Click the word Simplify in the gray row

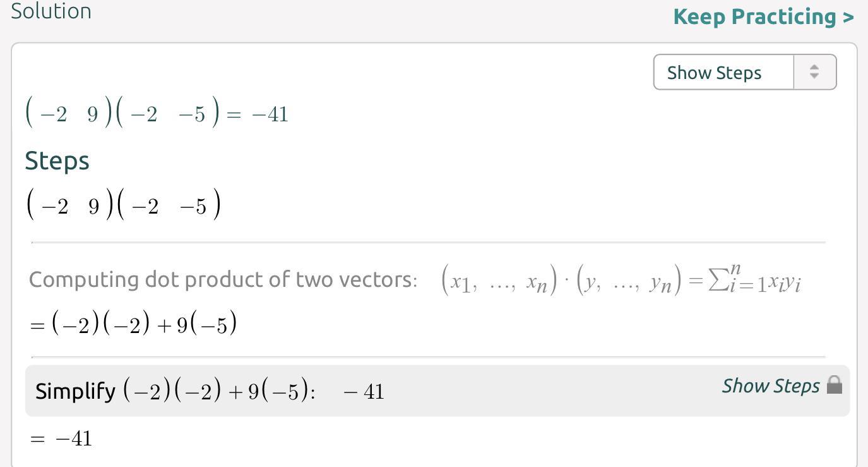(x=75, y=391)
